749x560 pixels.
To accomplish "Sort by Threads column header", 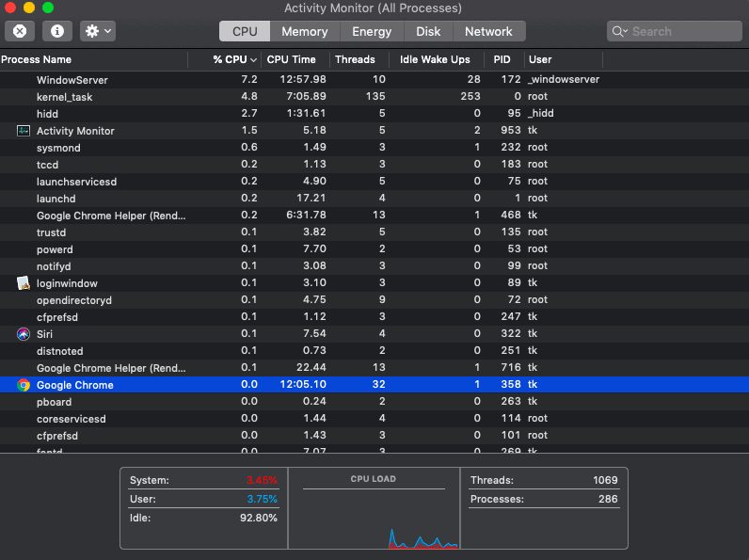I will point(359,59).
